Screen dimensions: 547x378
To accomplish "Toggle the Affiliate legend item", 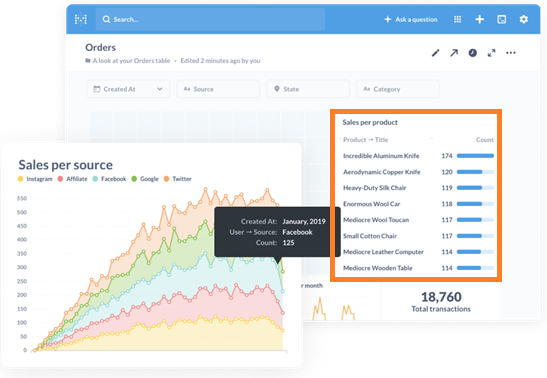I will point(72,179).
